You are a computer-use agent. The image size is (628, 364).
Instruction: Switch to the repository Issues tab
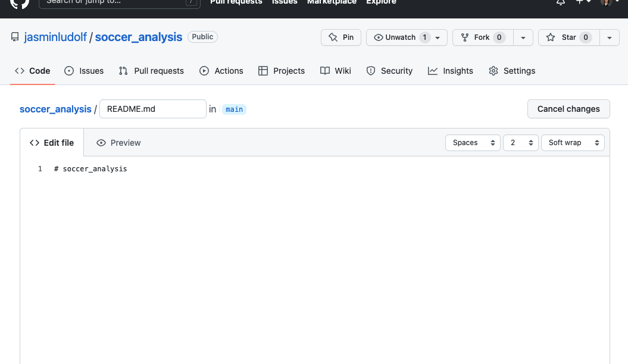click(84, 71)
